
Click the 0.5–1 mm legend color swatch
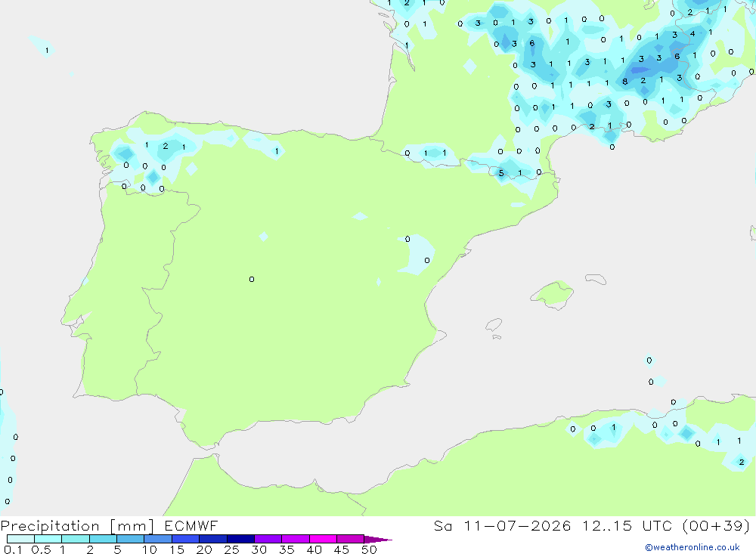48,539
